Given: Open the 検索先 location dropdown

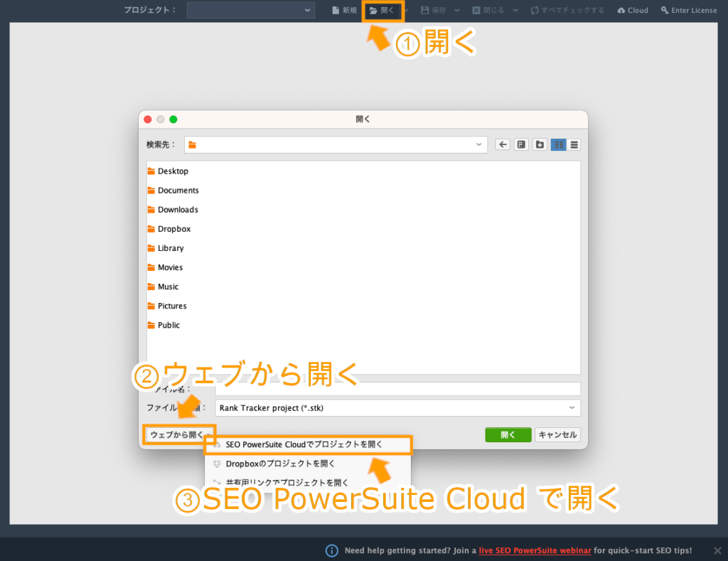Looking at the screenshot, I should pyautogui.click(x=336, y=145).
